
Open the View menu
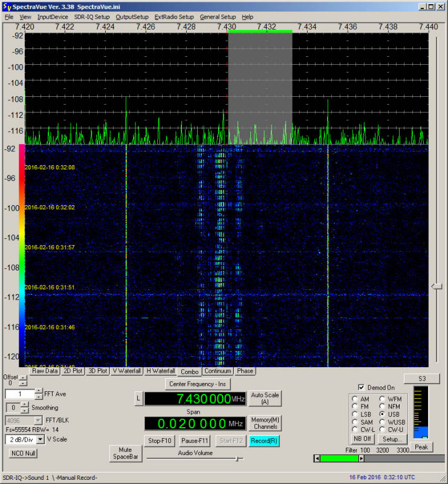click(x=25, y=17)
